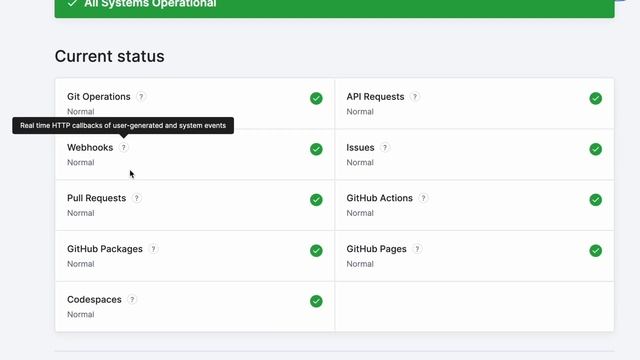This screenshot has width=640, height=360.
Task: Click the question mark beside Codespaces
Action: point(132,300)
